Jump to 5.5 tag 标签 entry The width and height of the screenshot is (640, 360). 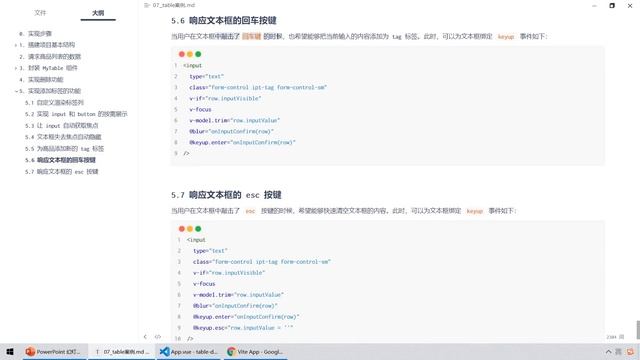(x=64, y=149)
